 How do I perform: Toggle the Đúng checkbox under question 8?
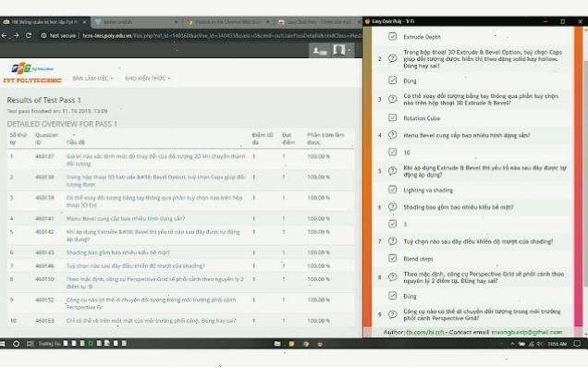(392, 296)
